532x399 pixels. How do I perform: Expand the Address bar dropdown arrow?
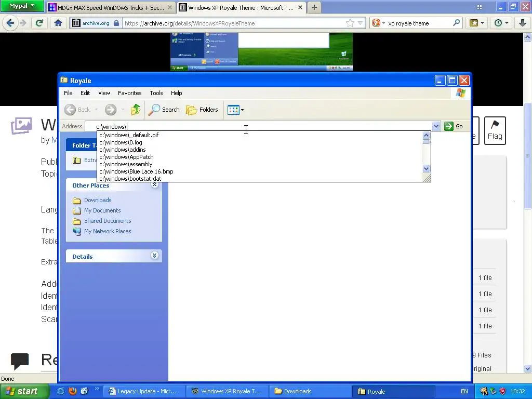[x=436, y=127]
